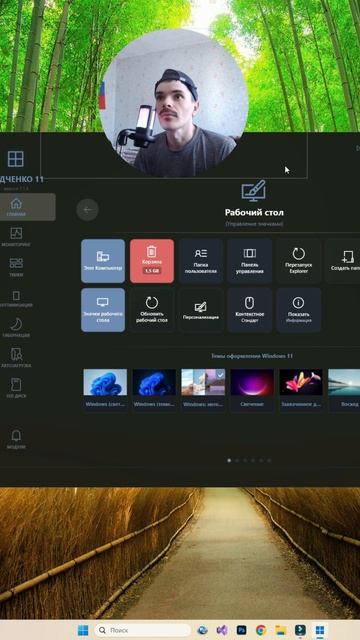The image size is (360, 640).
Task: Open Photoshop from the taskbar
Action: click(242, 630)
